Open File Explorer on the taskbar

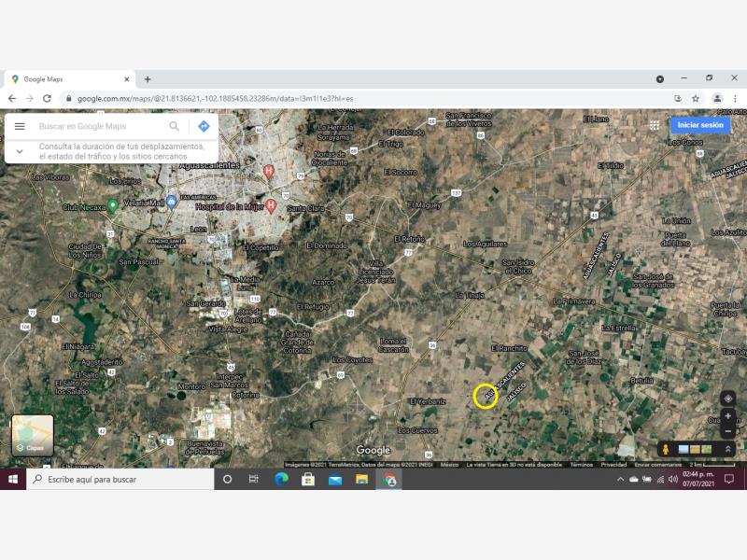coord(361,479)
